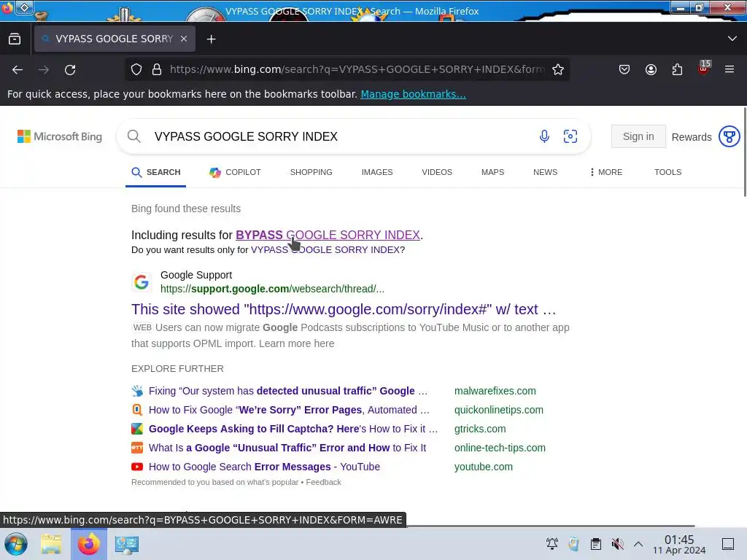Search only for VYPASS GOOGLE SORRY INDEX
This screenshot has width=747, height=560.
tap(325, 250)
